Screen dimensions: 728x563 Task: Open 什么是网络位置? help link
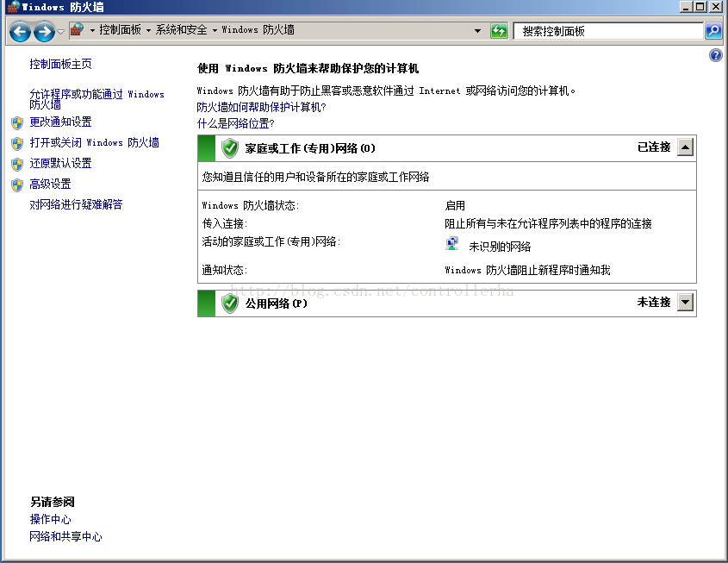click(235, 123)
